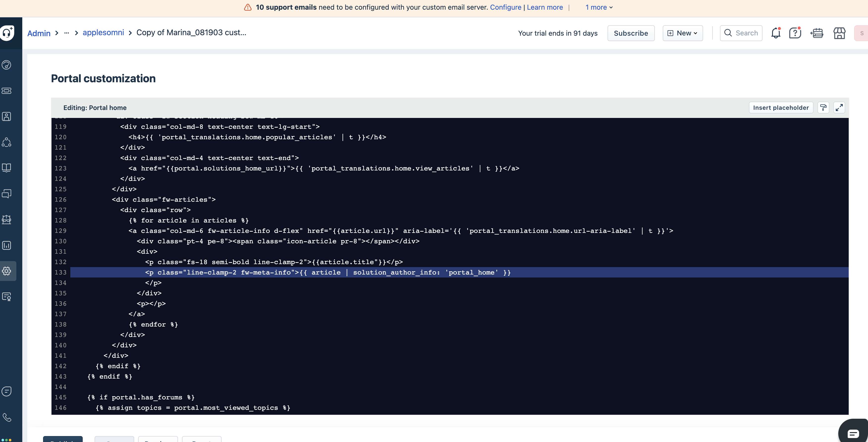Open the user profile avatar

[x=861, y=33]
